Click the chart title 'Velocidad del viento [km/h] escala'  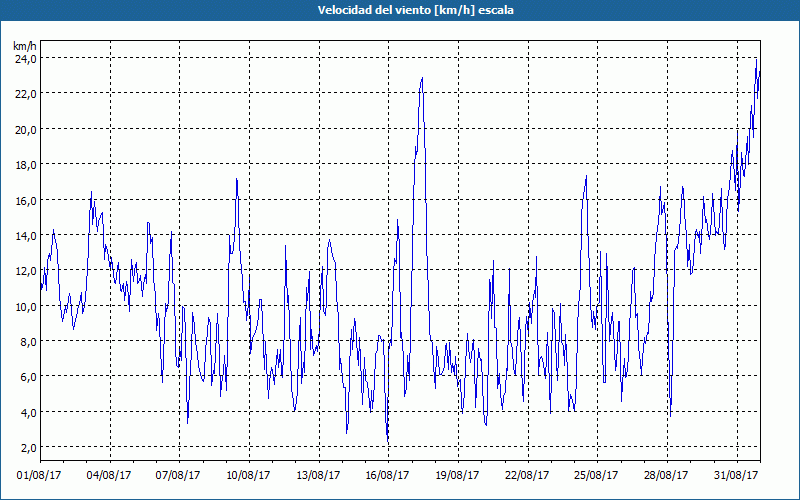pos(415,10)
